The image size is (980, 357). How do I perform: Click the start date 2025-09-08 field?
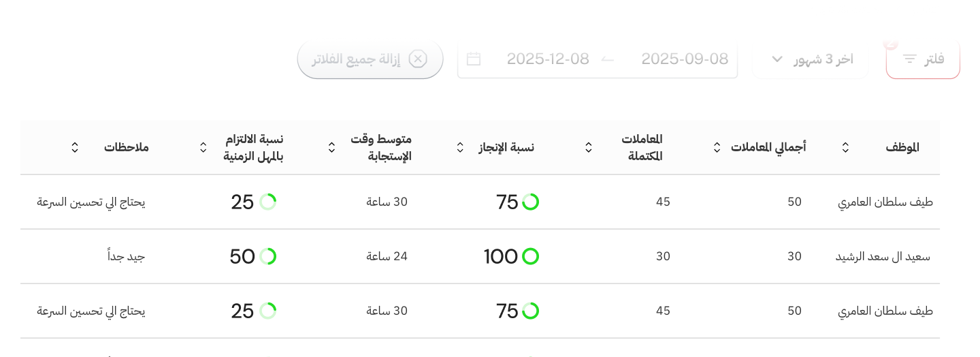point(684,59)
